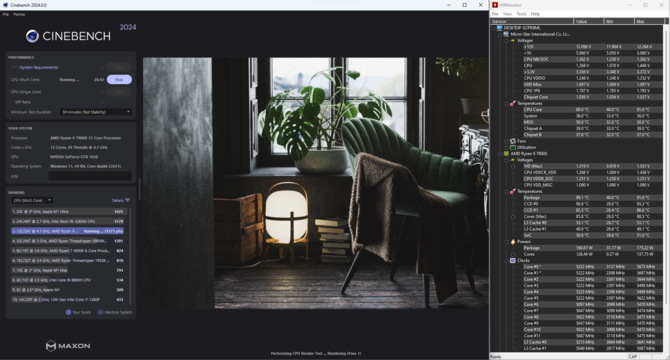
Task: Click the Details filter funnel icon
Action: click(x=127, y=200)
